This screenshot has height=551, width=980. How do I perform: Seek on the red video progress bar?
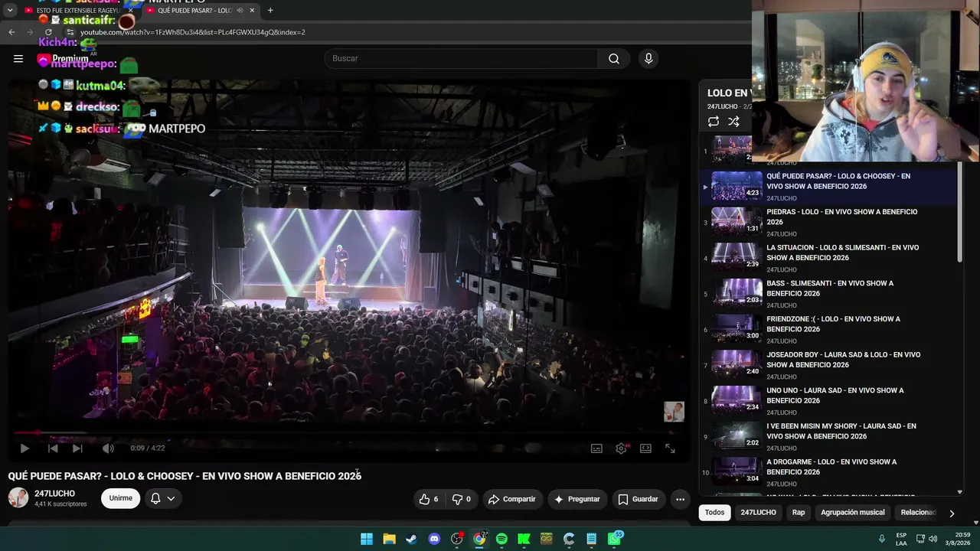point(349,433)
